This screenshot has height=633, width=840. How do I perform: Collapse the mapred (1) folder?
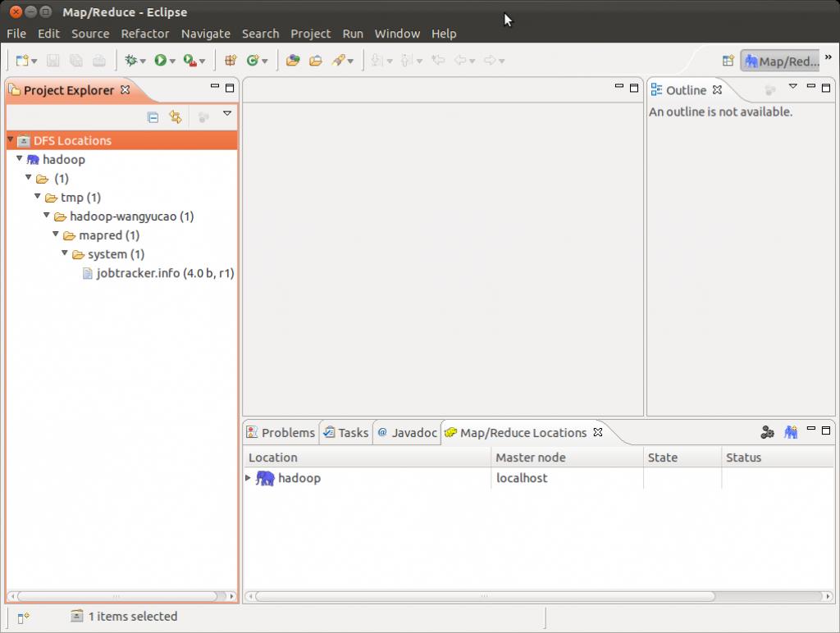[x=56, y=234]
